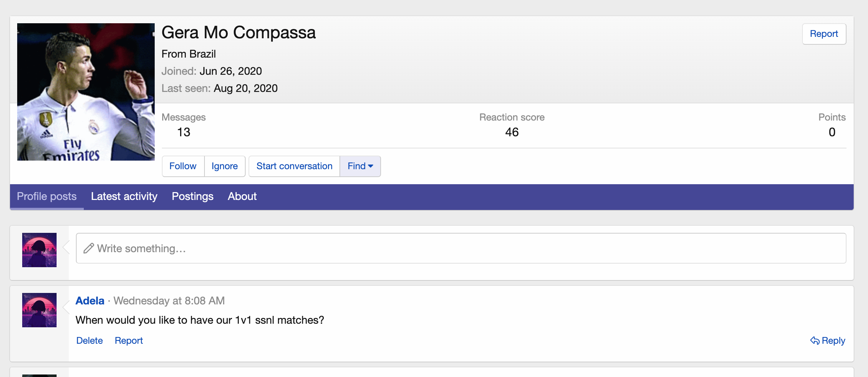868x377 pixels.
Task: Click the large profile avatar photo
Action: (x=86, y=92)
